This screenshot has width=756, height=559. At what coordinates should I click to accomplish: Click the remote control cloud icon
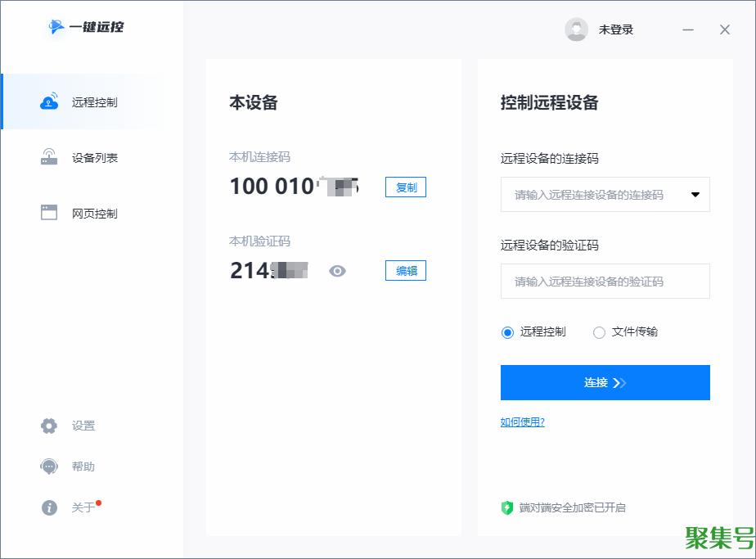49,102
